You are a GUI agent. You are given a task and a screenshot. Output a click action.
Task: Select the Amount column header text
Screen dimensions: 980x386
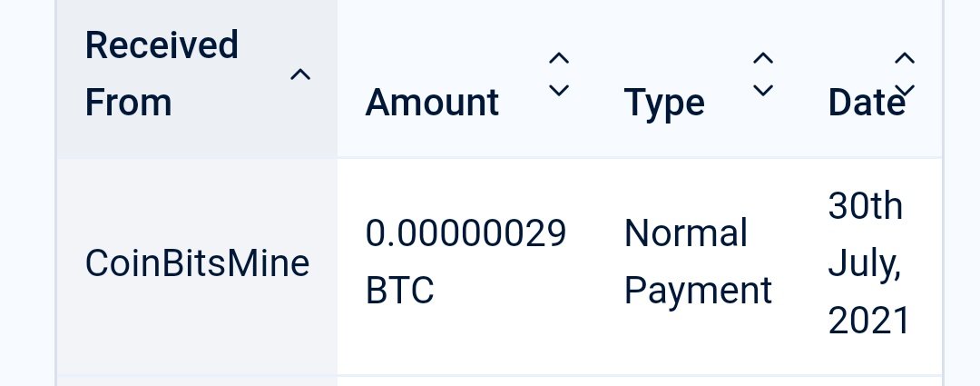coord(432,103)
